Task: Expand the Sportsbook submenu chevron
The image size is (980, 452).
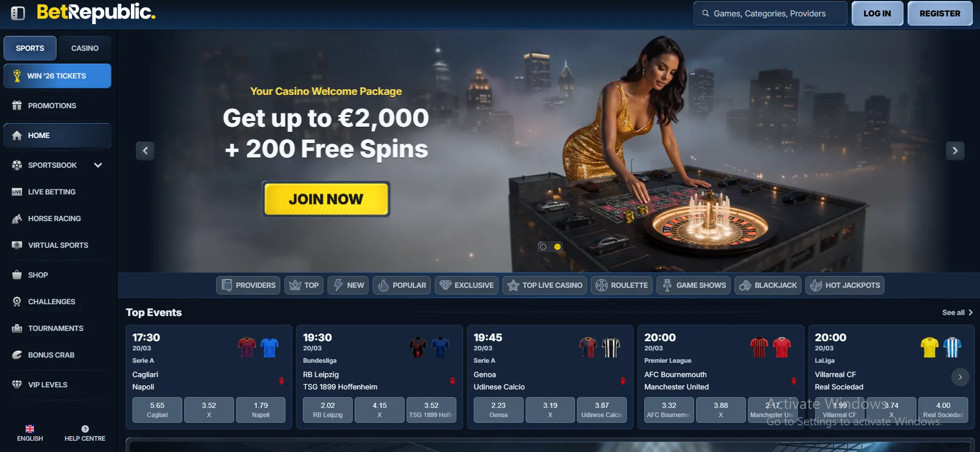Action: coord(98,165)
